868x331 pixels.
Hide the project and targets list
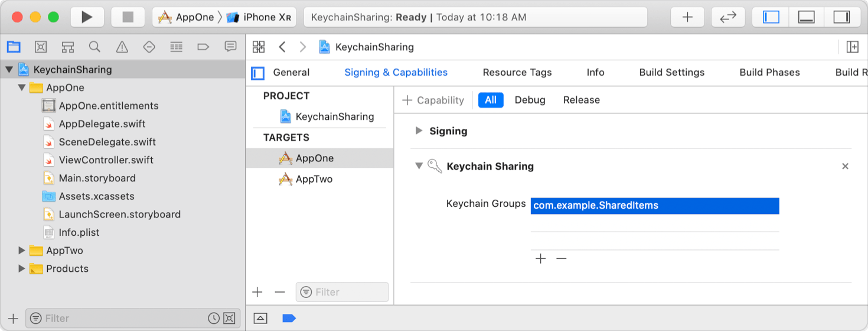(257, 73)
